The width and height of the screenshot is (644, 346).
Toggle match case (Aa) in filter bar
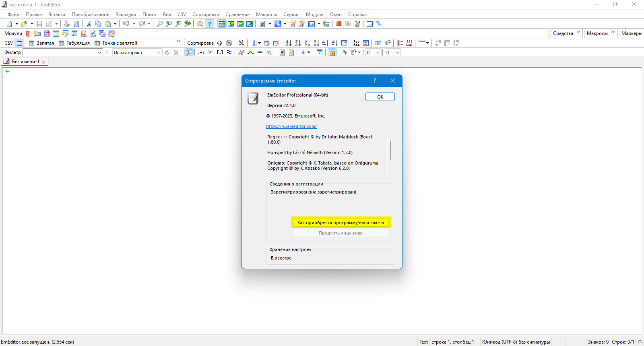click(241, 53)
